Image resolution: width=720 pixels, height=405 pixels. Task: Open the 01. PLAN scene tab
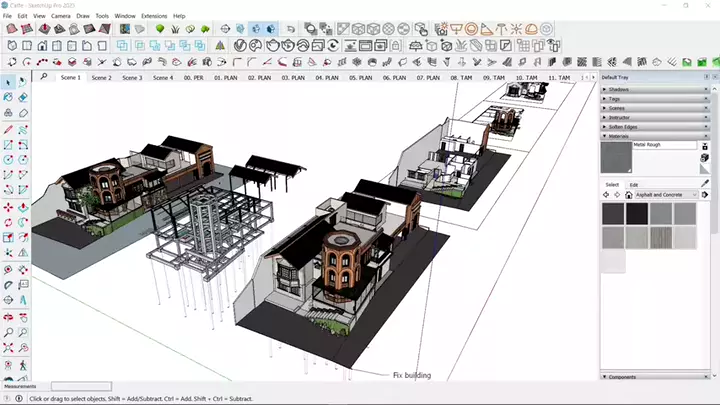pyautogui.click(x=226, y=77)
